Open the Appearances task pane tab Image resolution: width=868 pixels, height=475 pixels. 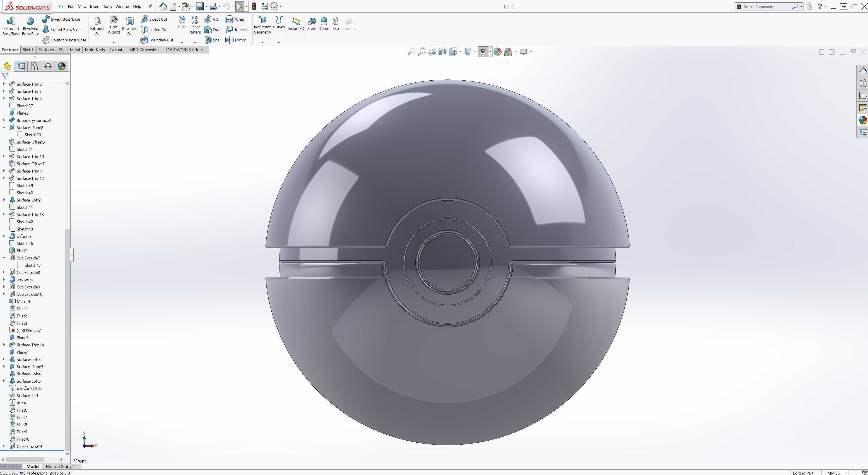coord(863,120)
